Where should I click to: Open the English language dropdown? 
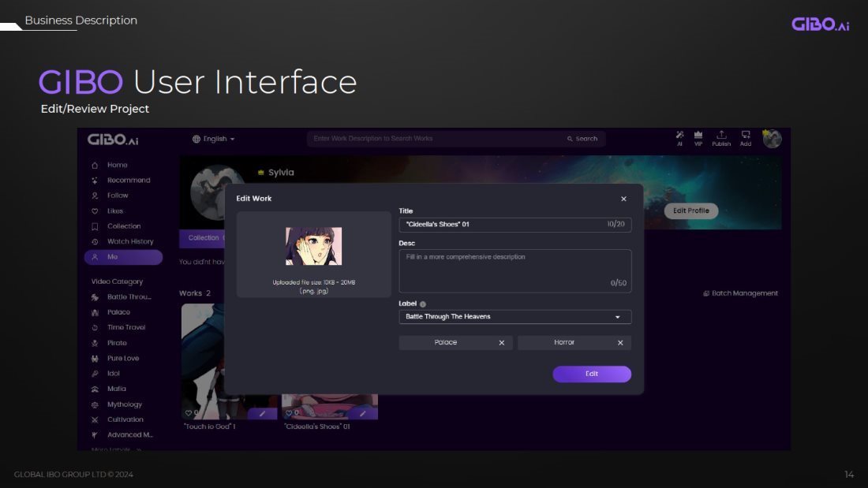click(214, 139)
